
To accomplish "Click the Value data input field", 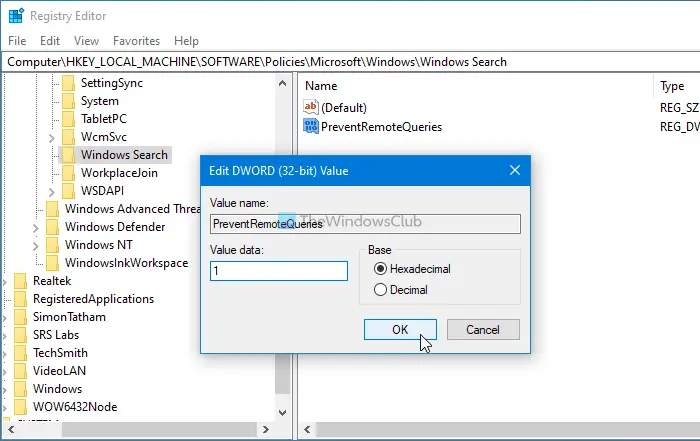I will pyautogui.click(x=279, y=271).
